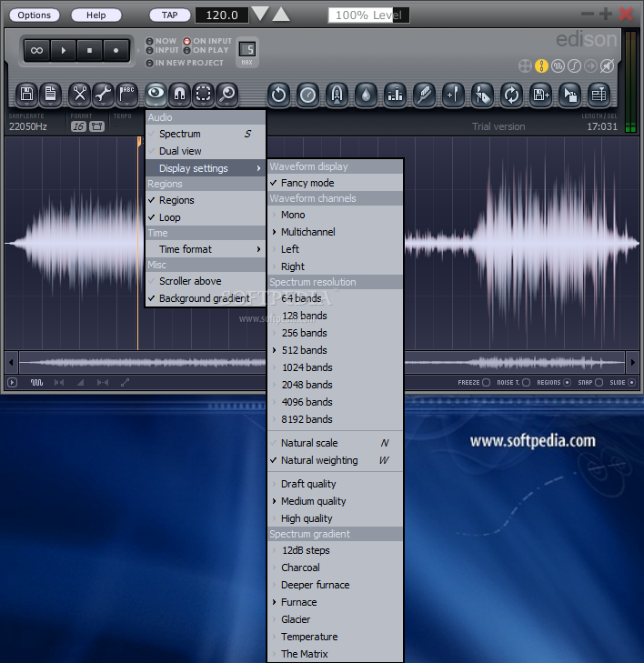Image resolution: width=644 pixels, height=663 pixels.
Task: Uncheck Natural weighting
Action: [335, 460]
